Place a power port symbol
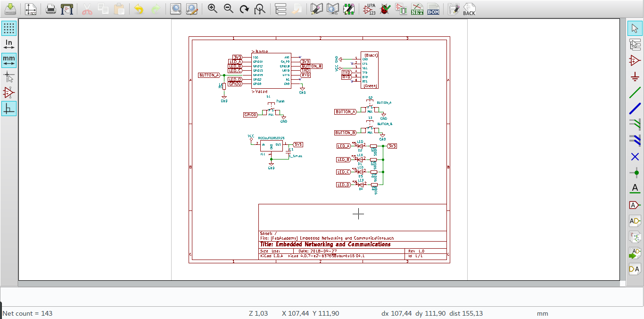The image size is (644, 319). pos(635,76)
